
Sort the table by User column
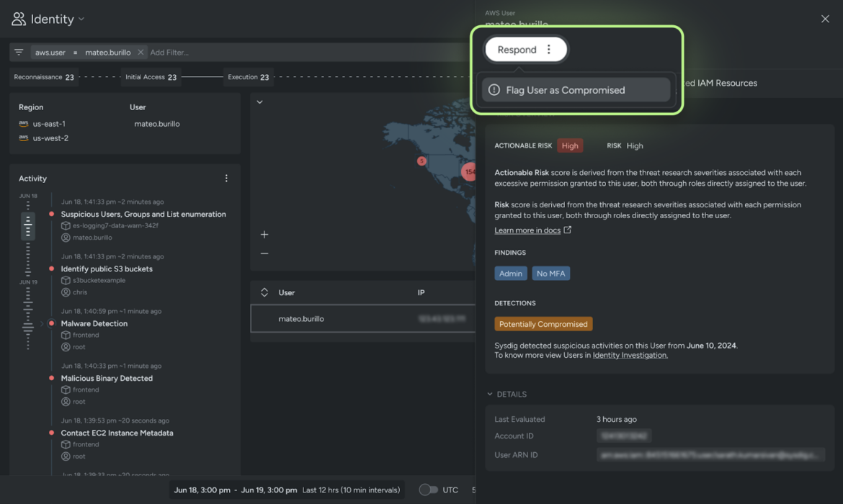pos(264,292)
